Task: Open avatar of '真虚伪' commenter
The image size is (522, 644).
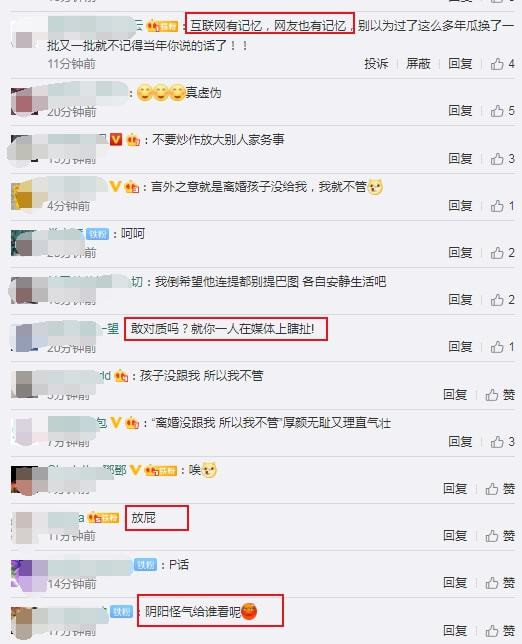Action: pos(25,101)
